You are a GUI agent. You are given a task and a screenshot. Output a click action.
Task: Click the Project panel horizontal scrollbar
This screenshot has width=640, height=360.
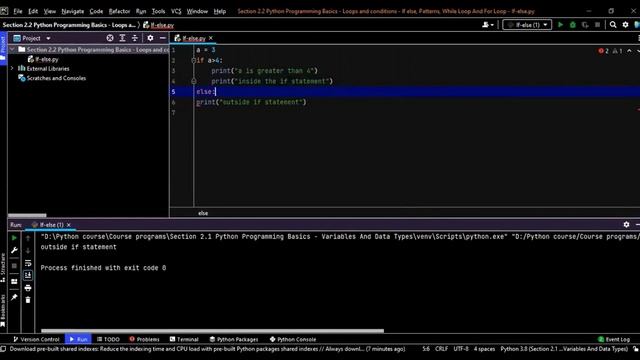[x=27, y=216]
